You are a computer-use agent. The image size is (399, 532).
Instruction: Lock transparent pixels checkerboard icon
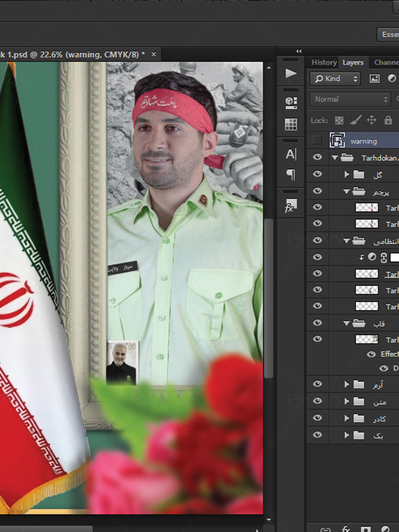pos(339,120)
